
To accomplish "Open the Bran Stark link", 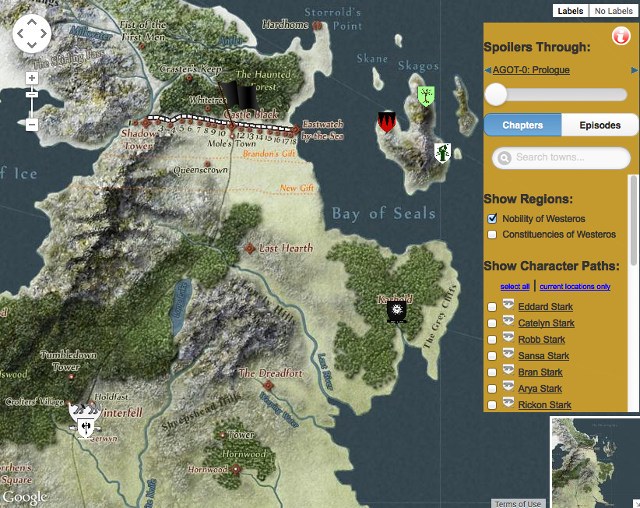I will tap(540, 372).
